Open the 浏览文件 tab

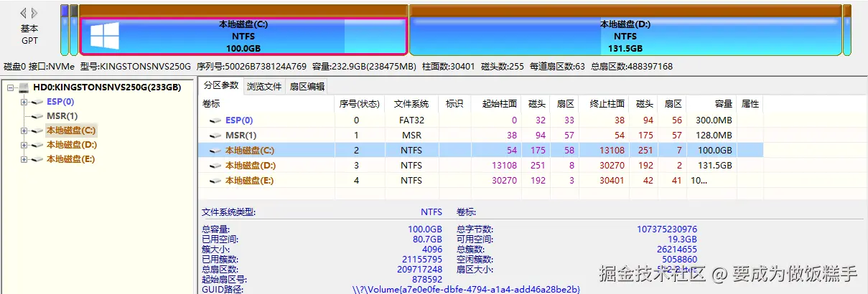click(264, 87)
